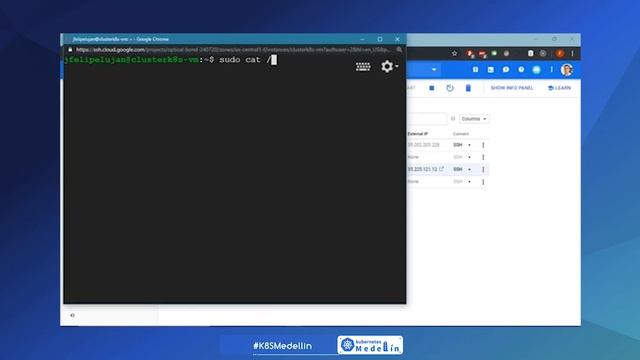Open more actions dots in the 35.225.121.12 row
The height and width of the screenshot is (360, 640).
[x=483, y=169]
